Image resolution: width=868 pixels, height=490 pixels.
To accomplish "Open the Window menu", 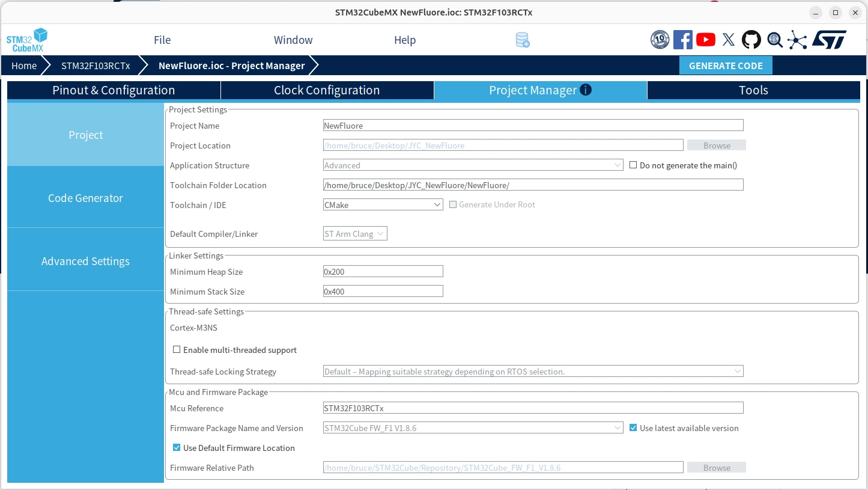I will (293, 40).
